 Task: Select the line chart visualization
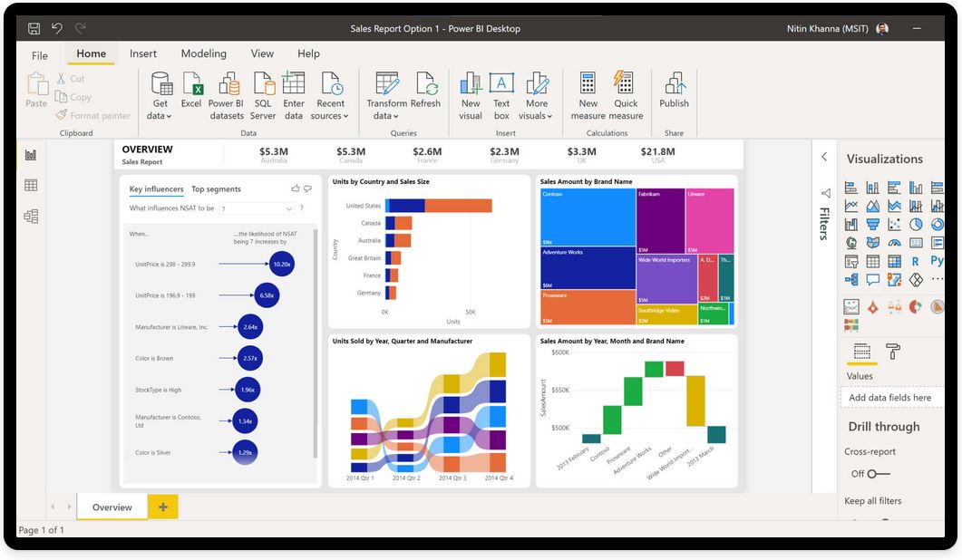tap(851, 206)
